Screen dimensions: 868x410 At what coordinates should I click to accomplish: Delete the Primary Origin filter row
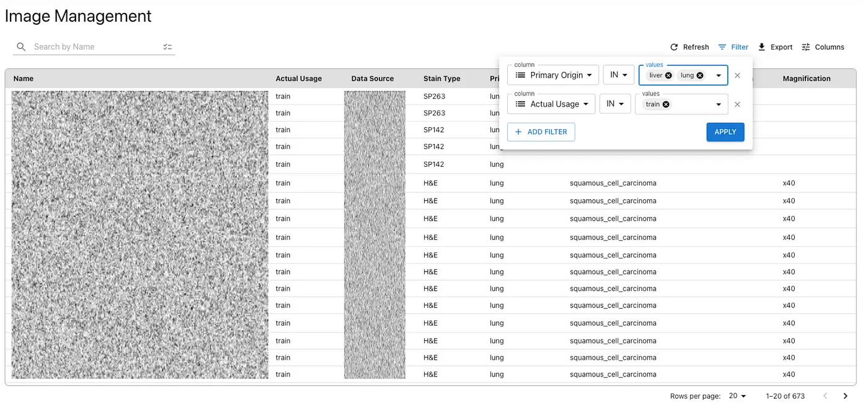click(x=737, y=76)
